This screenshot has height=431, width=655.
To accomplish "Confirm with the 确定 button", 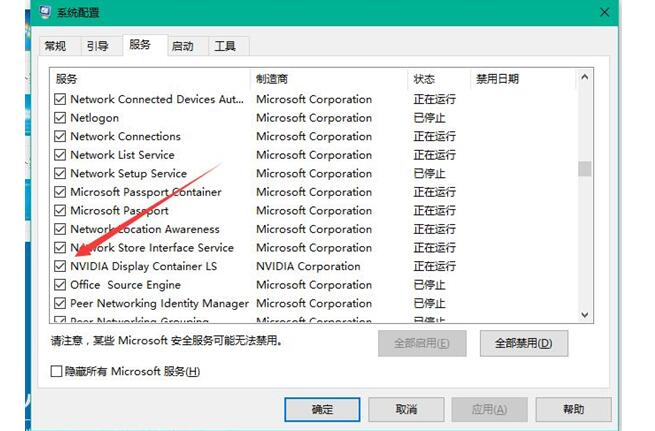I will pos(322,409).
